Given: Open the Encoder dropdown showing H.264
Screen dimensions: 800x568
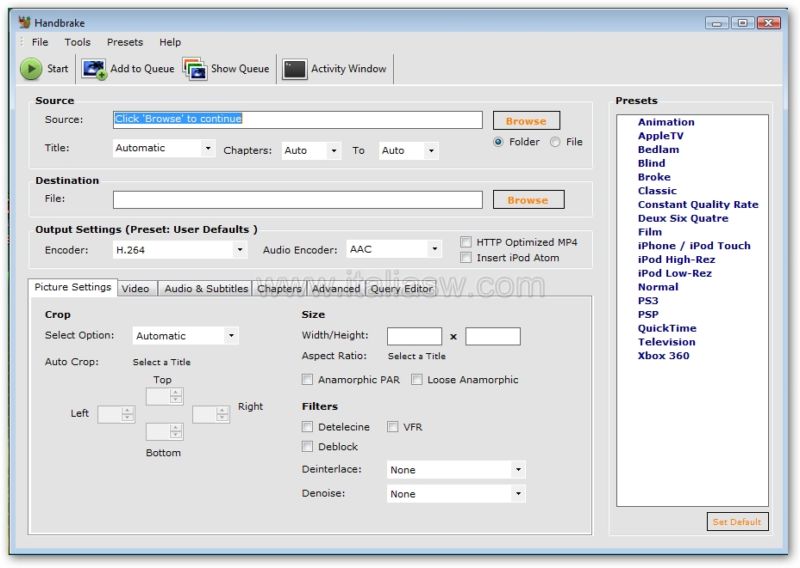Looking at the screenshot, I should pyautogui.click(x=180, y=250).
